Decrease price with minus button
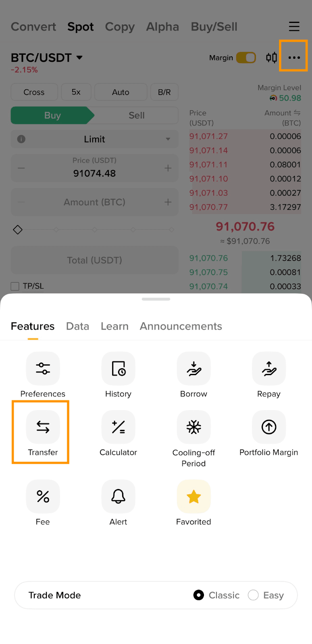 21,168
